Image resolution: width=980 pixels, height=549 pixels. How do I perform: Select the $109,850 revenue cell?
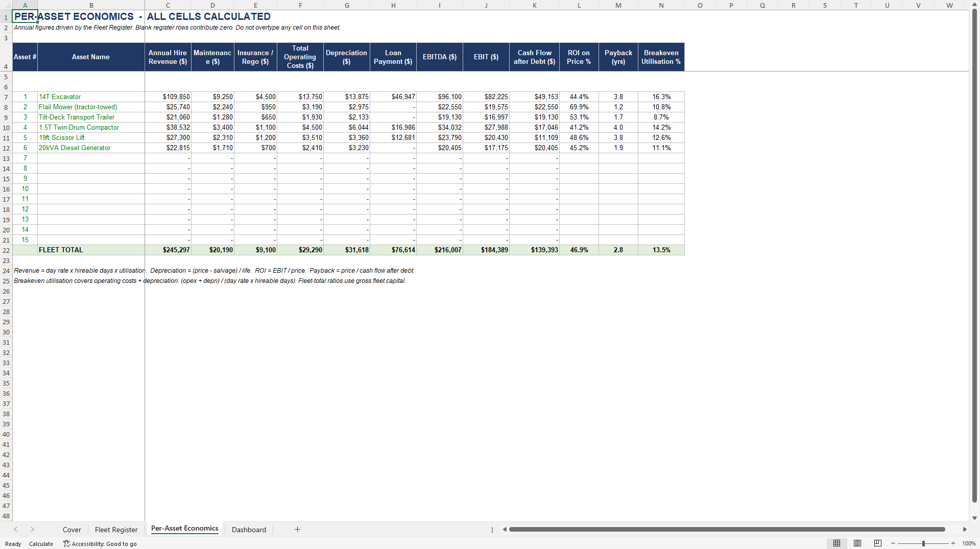click(168, 97)
